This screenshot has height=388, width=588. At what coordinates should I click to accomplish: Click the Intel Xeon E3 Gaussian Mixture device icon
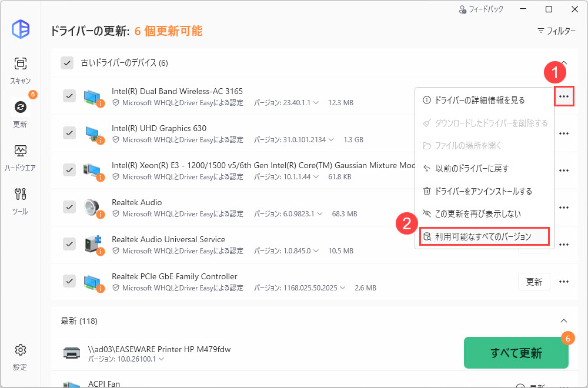(x=93, y=172)
